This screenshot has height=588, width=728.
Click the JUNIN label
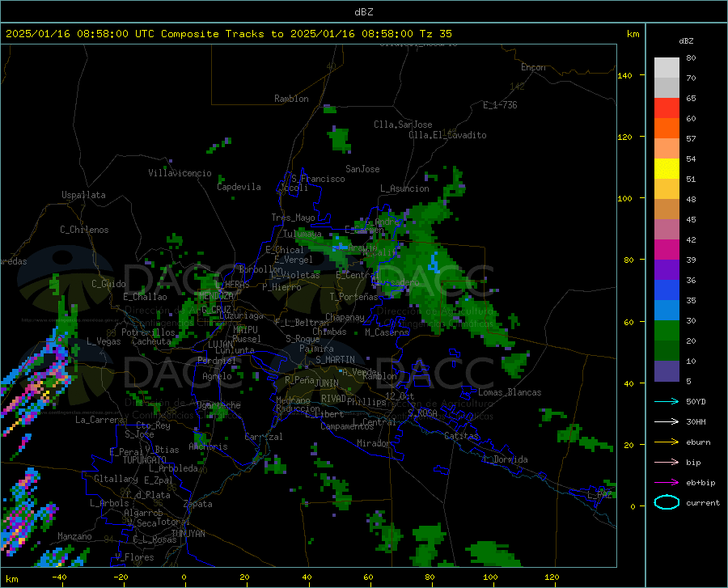327,383
